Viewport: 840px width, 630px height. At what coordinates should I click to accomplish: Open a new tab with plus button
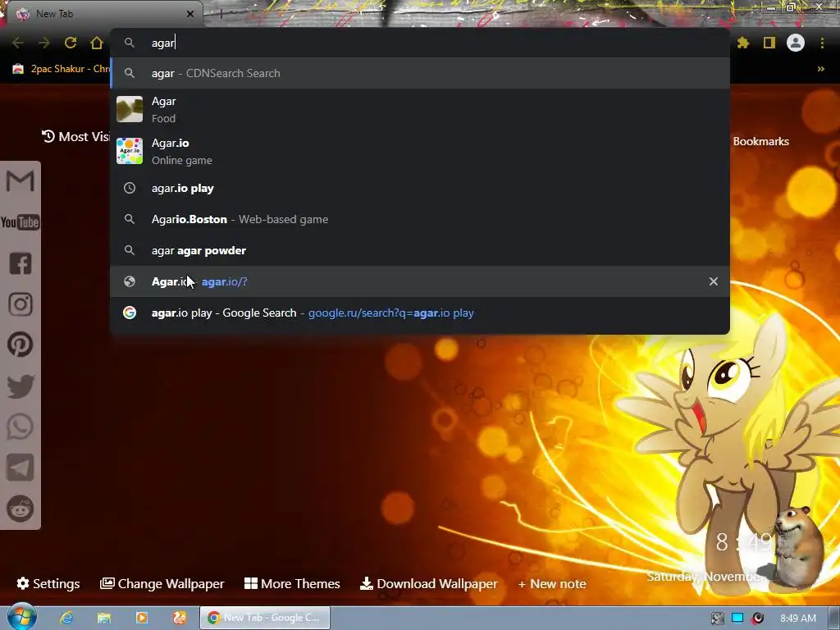pyautogui.click(x=221, y=14)
